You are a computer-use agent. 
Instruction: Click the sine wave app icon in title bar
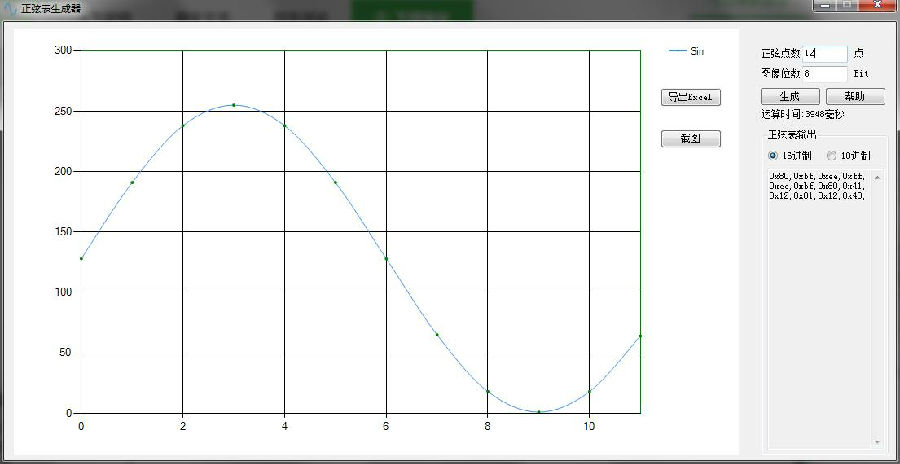tap(9, 9)
